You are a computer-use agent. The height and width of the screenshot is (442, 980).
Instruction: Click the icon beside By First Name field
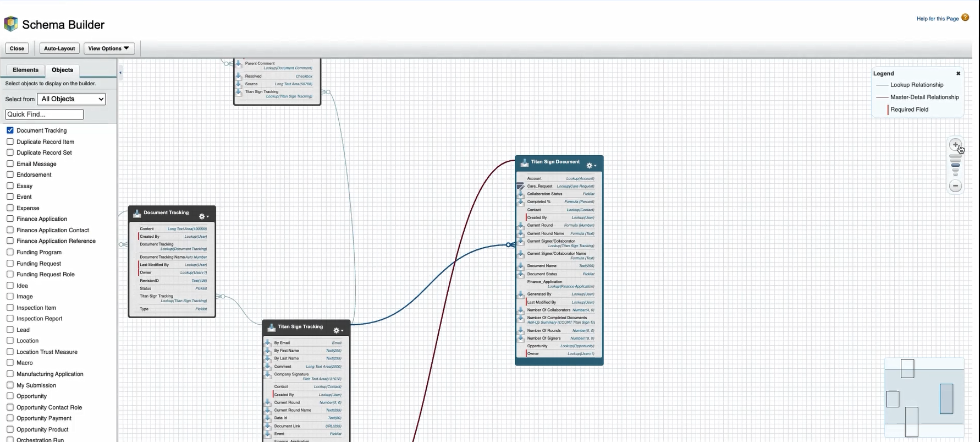coord(268,350)
